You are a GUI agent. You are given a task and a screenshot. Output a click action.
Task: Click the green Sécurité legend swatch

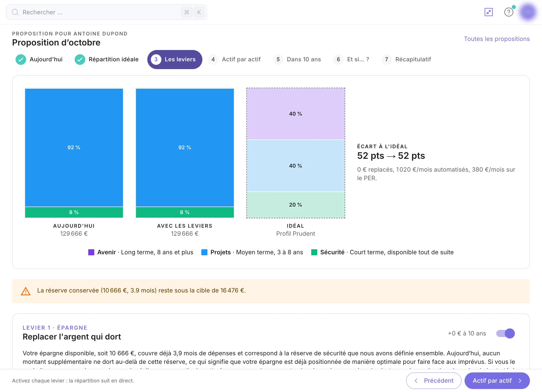(x=314, y=252)
